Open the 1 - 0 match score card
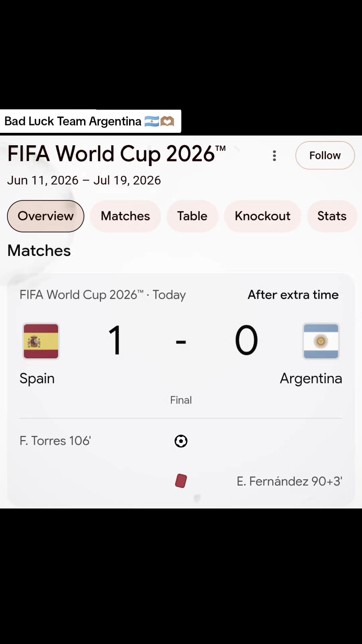Viewport: 362px width, 644px height. (181, 389)
